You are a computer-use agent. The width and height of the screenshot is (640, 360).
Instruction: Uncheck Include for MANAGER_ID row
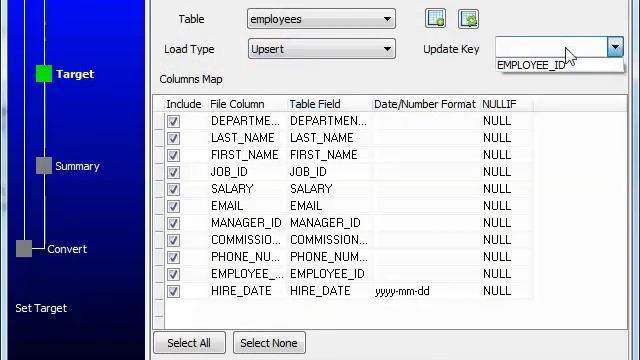click(173, 223)
